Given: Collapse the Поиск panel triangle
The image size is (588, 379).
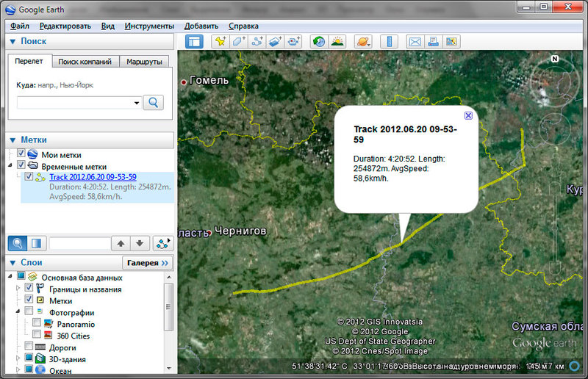Looking at the screenshot, I should click(x=12, y=42).
